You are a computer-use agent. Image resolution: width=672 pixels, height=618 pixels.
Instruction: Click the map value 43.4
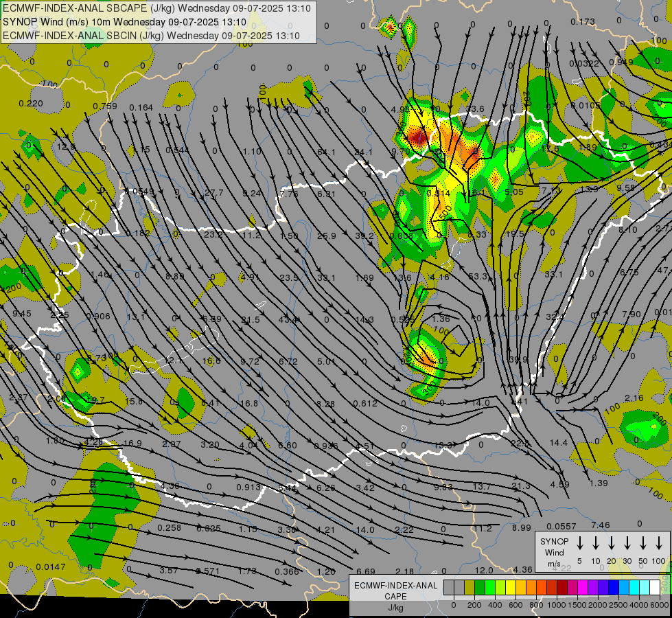(288, 319)
